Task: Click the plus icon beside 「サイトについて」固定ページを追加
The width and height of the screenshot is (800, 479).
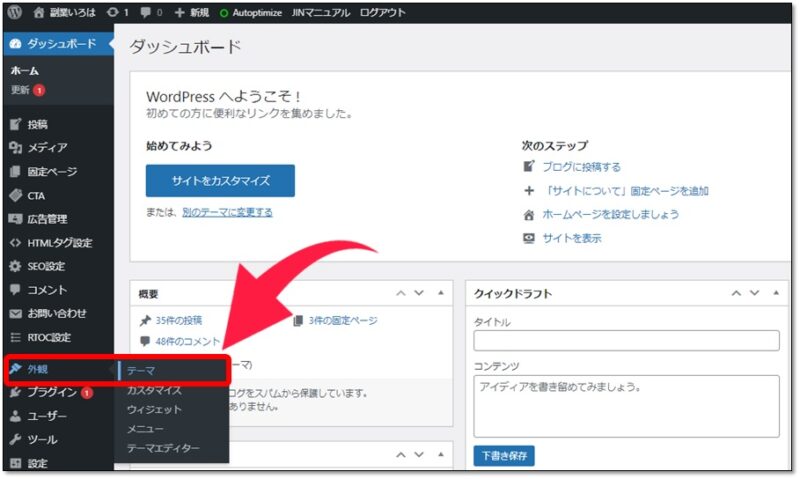Action: pyautogui.click(x=529, y=191)
